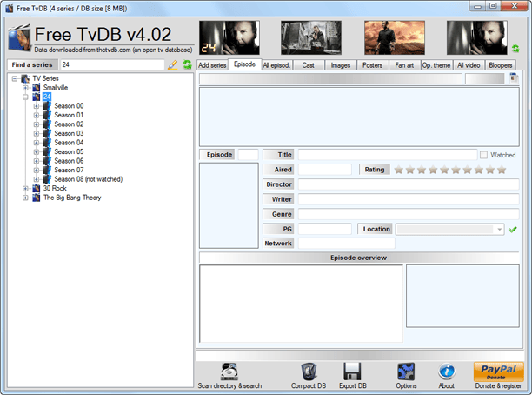Select Season 06 in tree
The image size is (532, 395).
click(x=69, y=161)
